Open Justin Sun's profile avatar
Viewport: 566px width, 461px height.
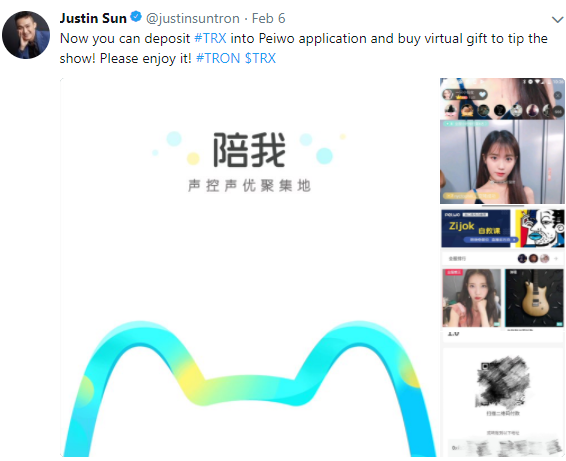26,35
